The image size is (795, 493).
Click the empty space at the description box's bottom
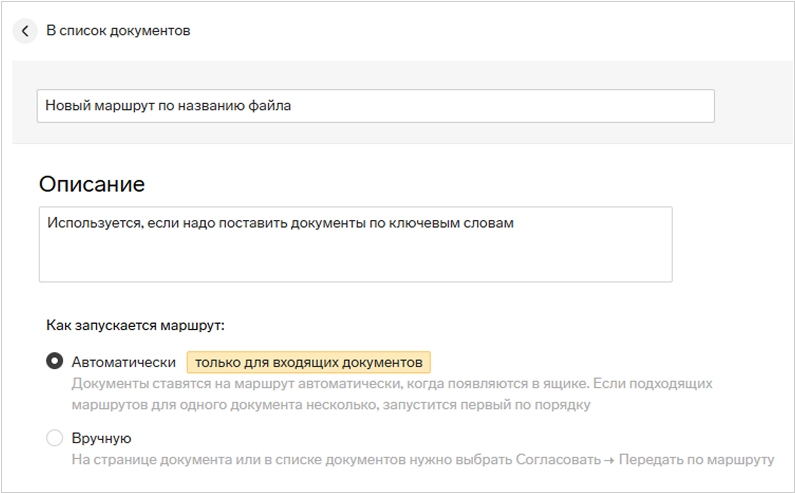point(355,265)
